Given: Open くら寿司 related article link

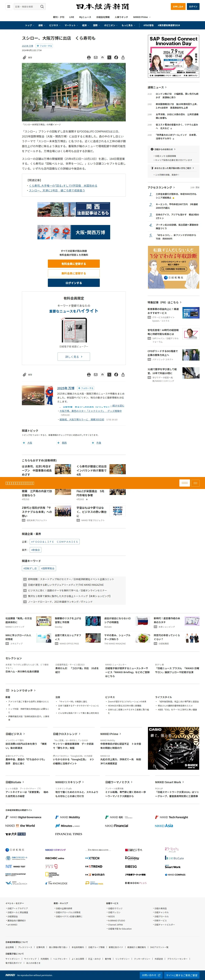Looking at the screenshot, I should pos(63,186).
